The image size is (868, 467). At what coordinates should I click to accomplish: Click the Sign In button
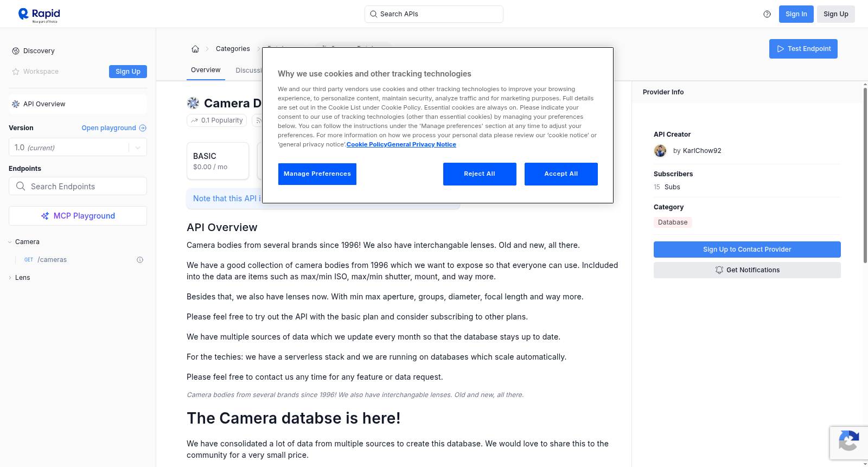coord(796,14)
